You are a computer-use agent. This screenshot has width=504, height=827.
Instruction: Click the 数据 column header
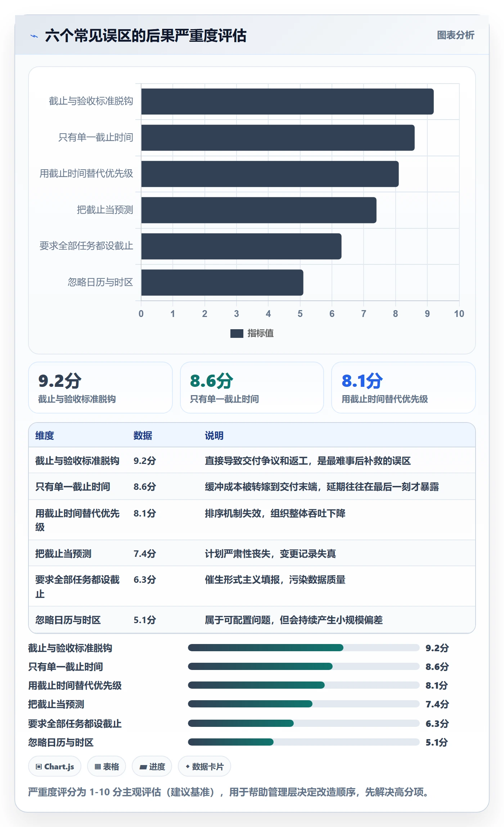pos(143,435)
